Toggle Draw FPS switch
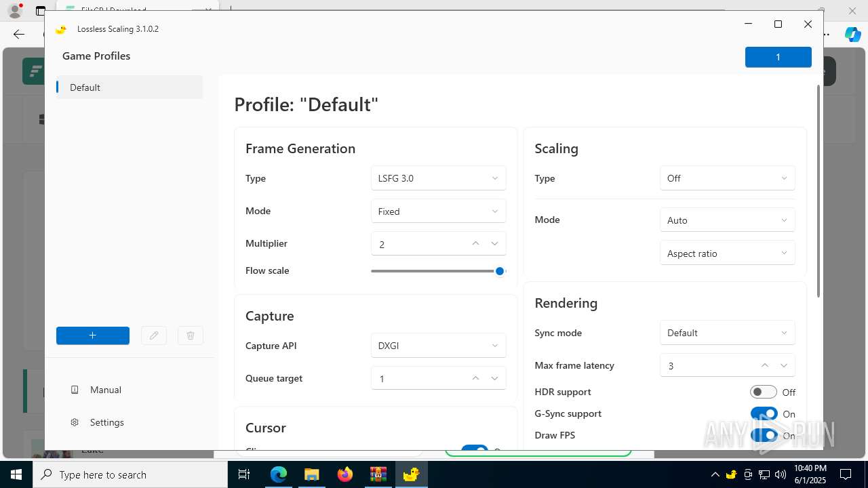Screen dimensions: 868x488 pos(764,435)
